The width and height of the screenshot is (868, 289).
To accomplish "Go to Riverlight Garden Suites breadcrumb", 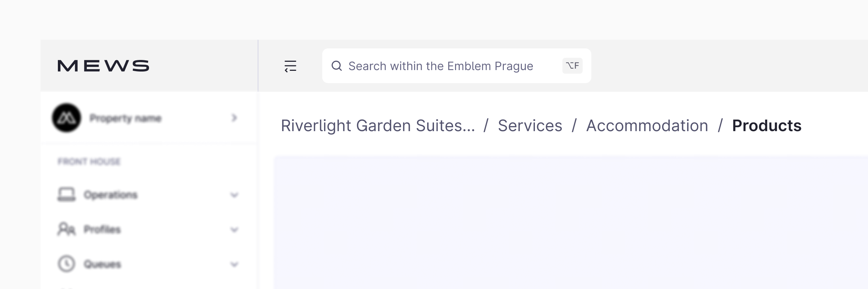I will (378, 126).
